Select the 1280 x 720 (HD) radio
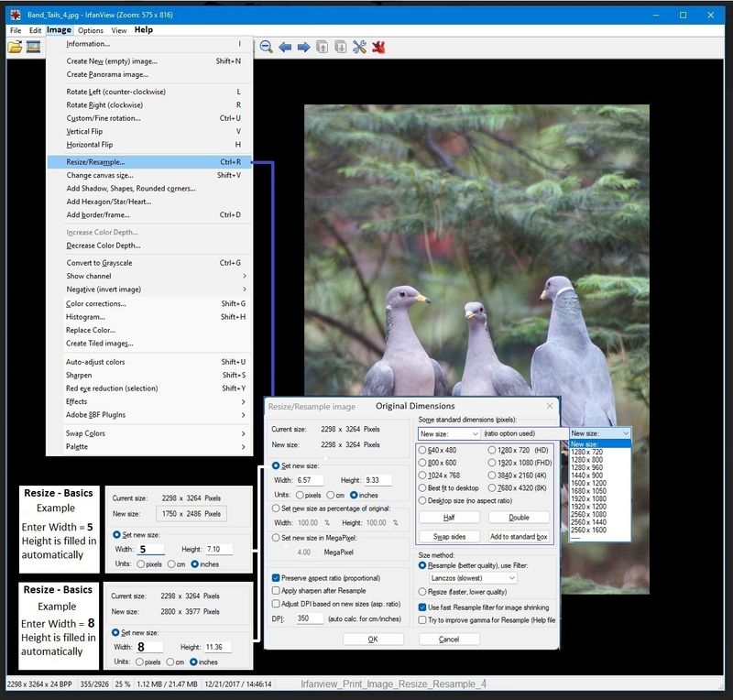Image resolution: width=733 pixels, height=700 pixels. coord(492,450)
